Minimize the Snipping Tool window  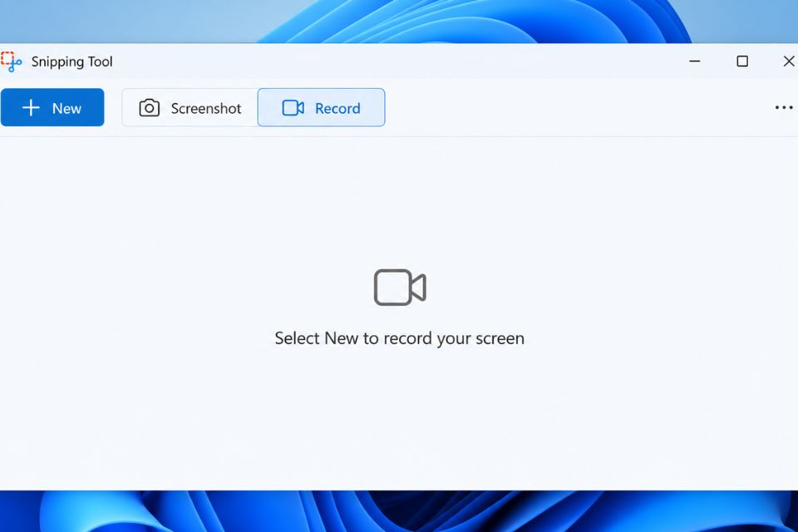pyautogui.click(x=695, y=61)
